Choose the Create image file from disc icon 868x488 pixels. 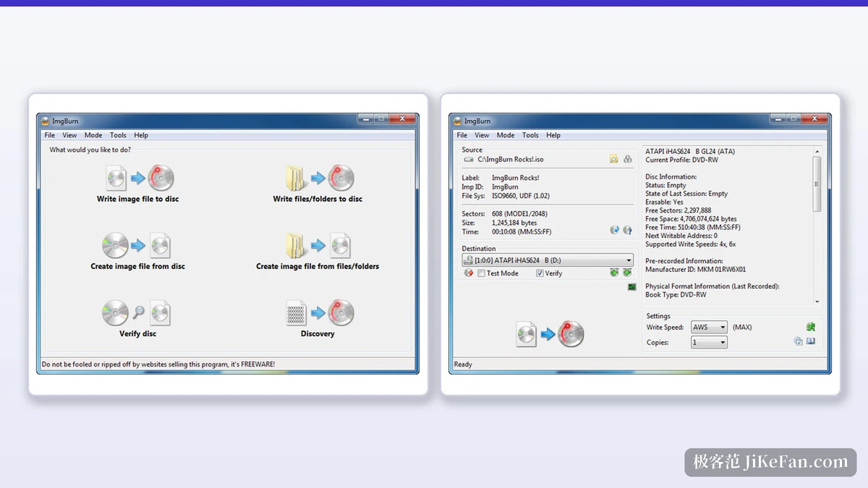(137, 245)
